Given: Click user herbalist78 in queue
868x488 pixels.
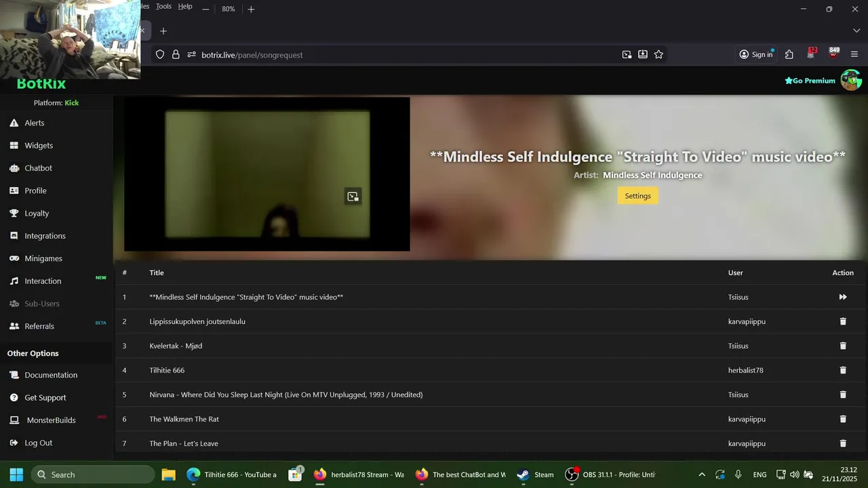Looking at the screenshot, I should pyautogui.click(x=745, y=370).
